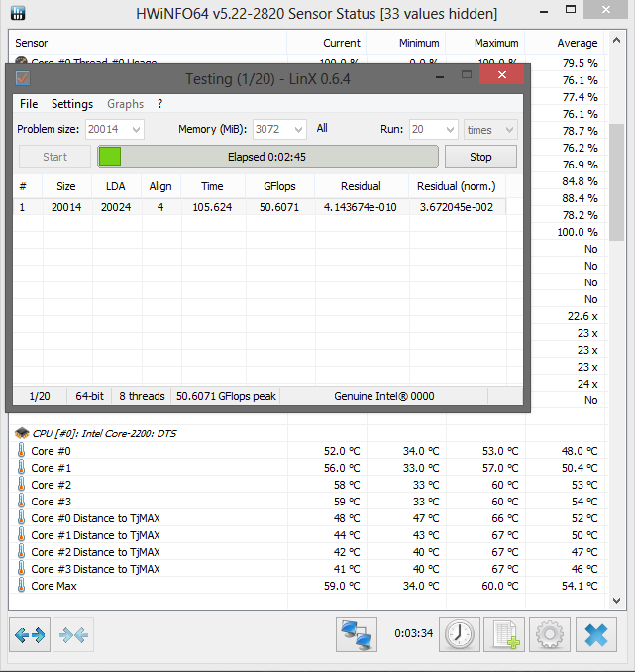Viewport: 635px width, 672px height.
Task: Click thermometer icon for Core #0 Distance to TjMAX
Action: (21, 517)
